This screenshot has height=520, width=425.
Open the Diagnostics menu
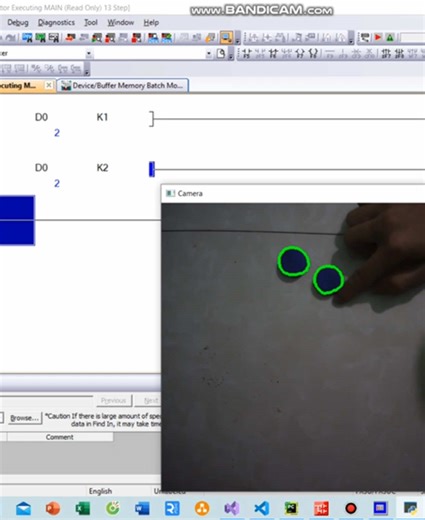(x=56, y=23)
